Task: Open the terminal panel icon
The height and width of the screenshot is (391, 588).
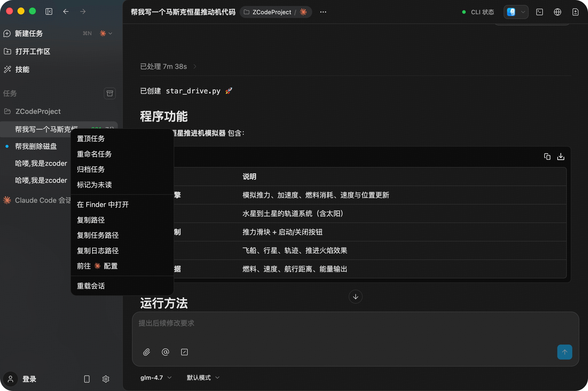Action: pyautogui.click(x=540, y=12)
